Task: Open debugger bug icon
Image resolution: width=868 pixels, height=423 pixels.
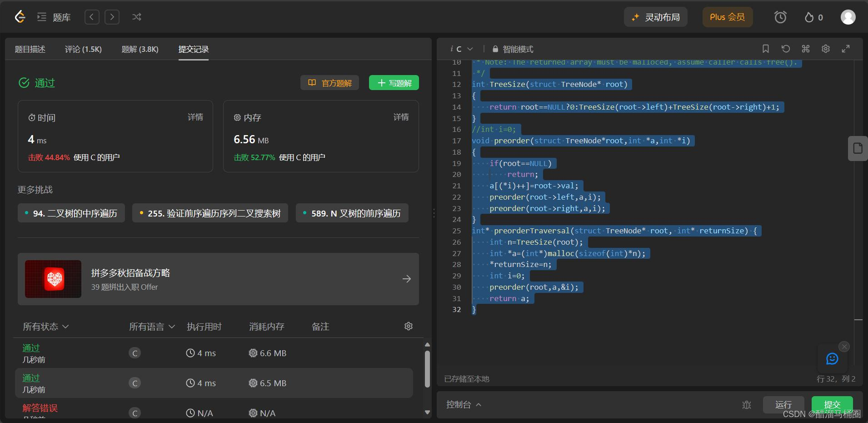Action: tap(747, 404)
